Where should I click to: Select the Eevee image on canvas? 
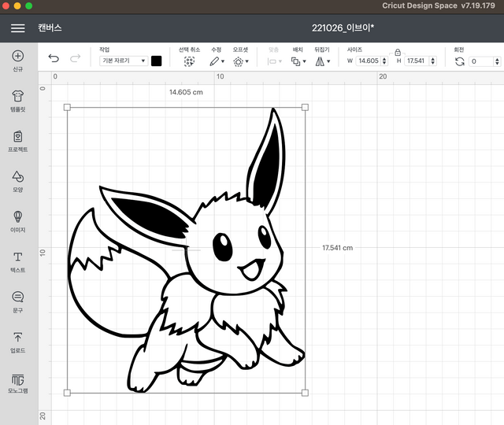(x=186, y=250)
